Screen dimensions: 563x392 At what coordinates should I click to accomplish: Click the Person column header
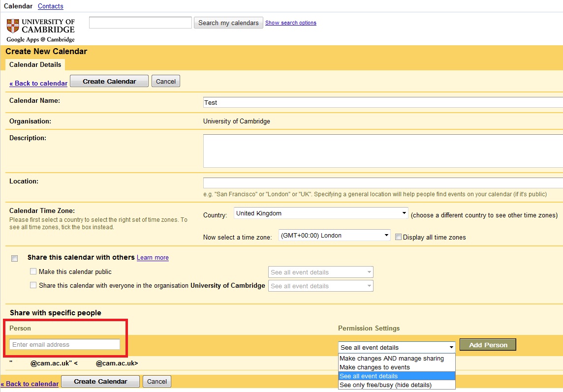[20, 328]
